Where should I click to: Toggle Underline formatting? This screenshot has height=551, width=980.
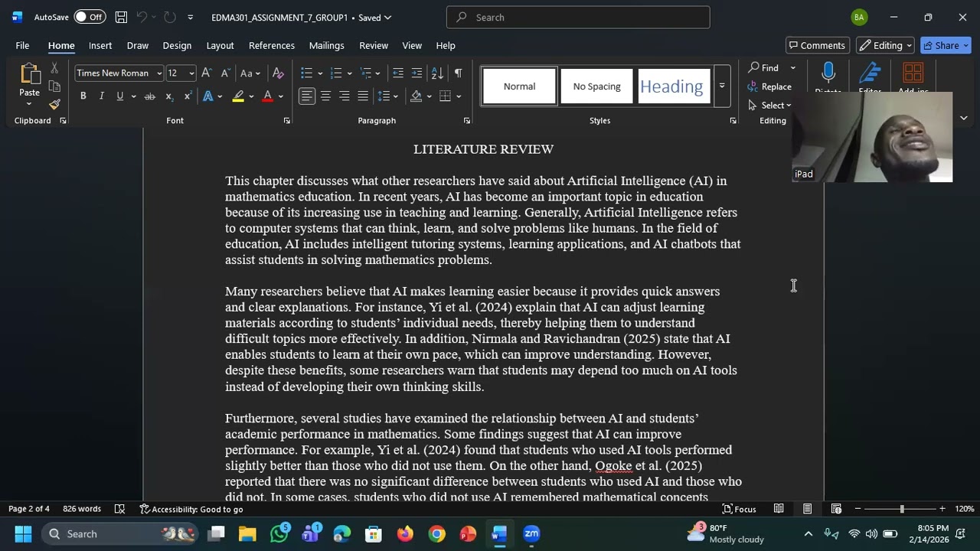(x=119, y=96)
